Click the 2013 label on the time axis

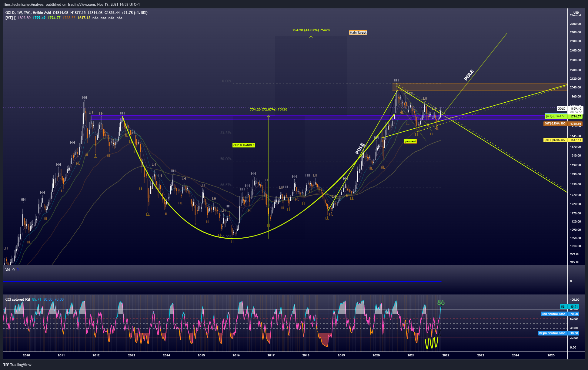[132, 355]
